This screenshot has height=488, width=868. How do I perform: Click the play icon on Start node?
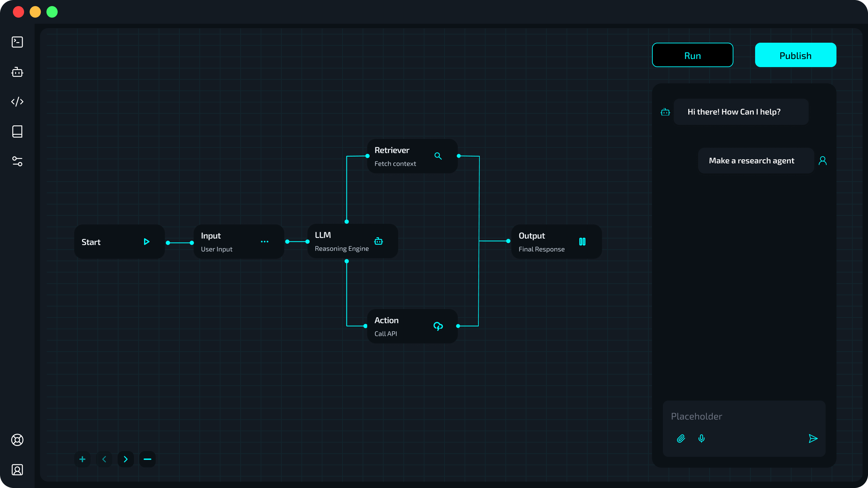146,242
